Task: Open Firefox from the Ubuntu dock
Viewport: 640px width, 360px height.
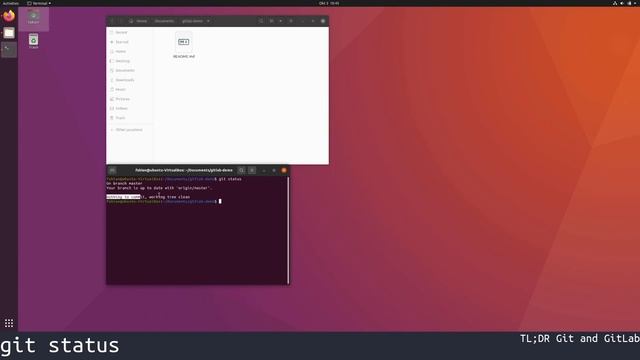Action: [9, 16]
